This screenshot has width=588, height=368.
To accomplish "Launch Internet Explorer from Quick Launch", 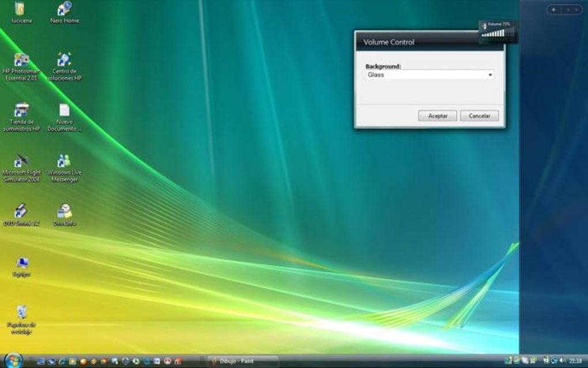I will (62, 361).
